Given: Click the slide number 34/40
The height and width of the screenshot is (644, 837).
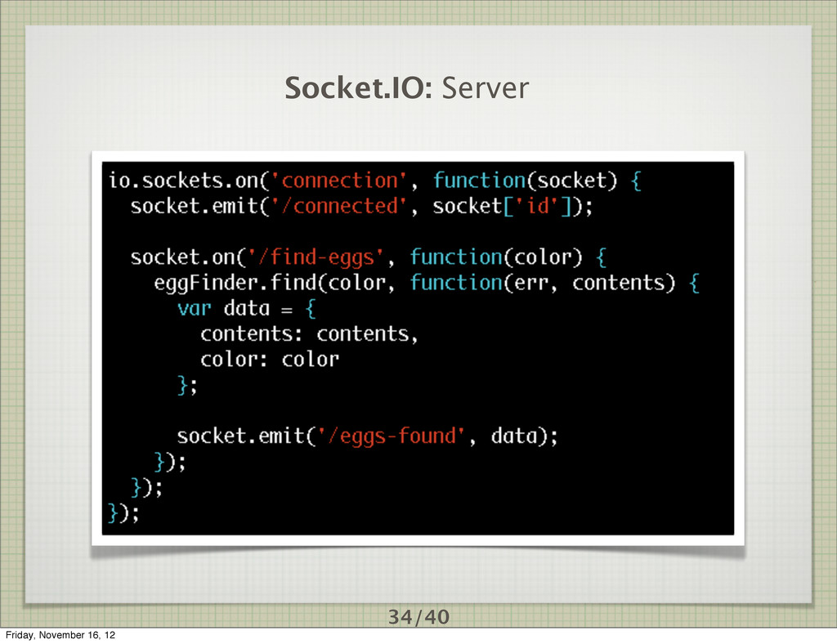Looking at the screenshot, I should tap(418, 617).
